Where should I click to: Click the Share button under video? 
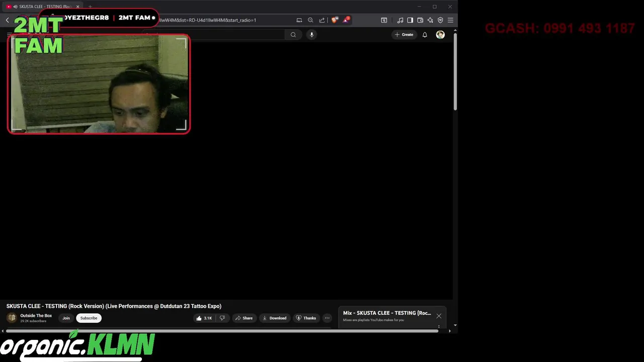coord(244,318)
